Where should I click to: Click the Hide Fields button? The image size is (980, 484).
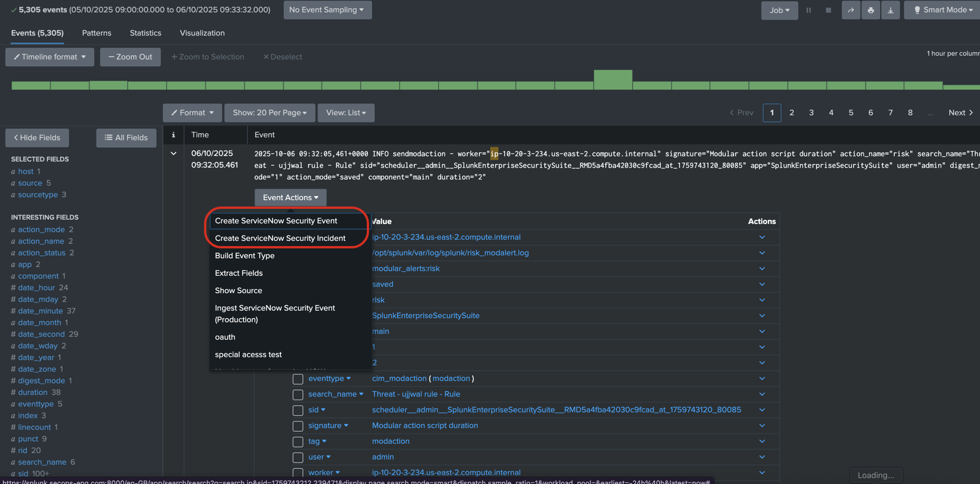37,138
